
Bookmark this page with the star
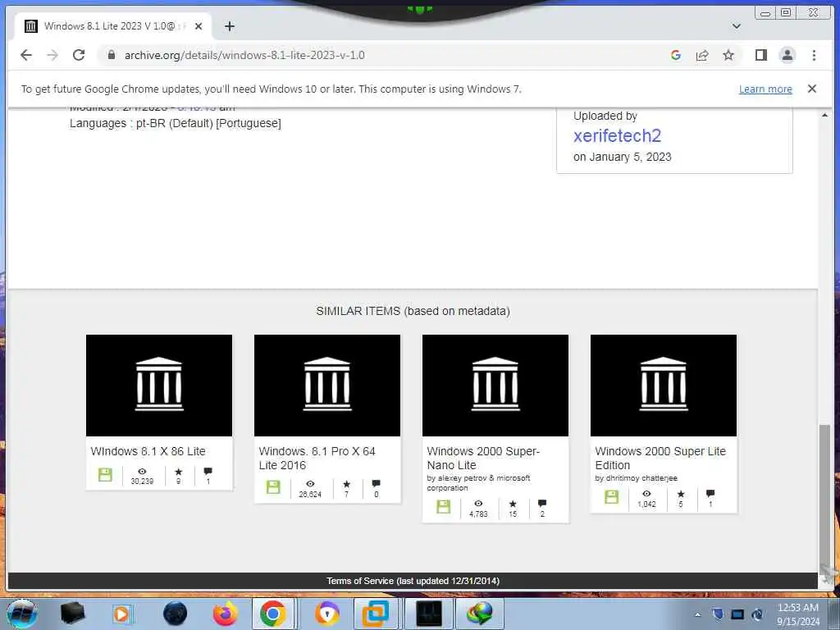pos(728,55)
